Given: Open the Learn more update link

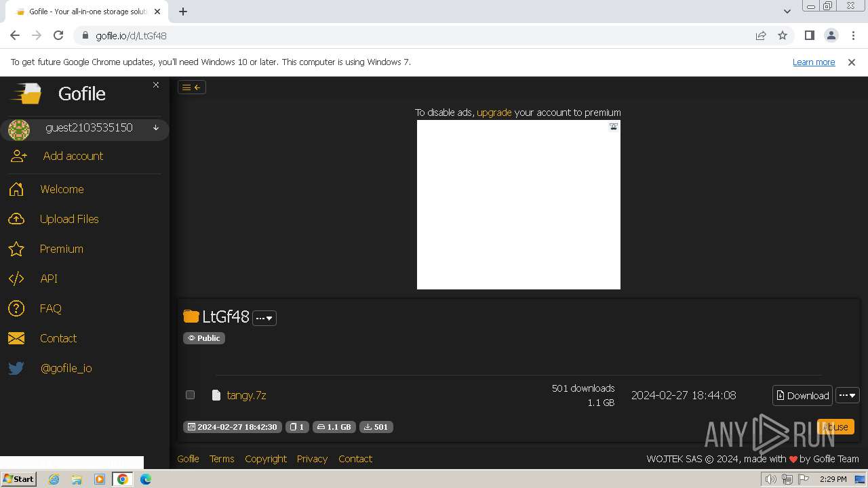Looking at the screenshot, I should click(x=814, y=62).
